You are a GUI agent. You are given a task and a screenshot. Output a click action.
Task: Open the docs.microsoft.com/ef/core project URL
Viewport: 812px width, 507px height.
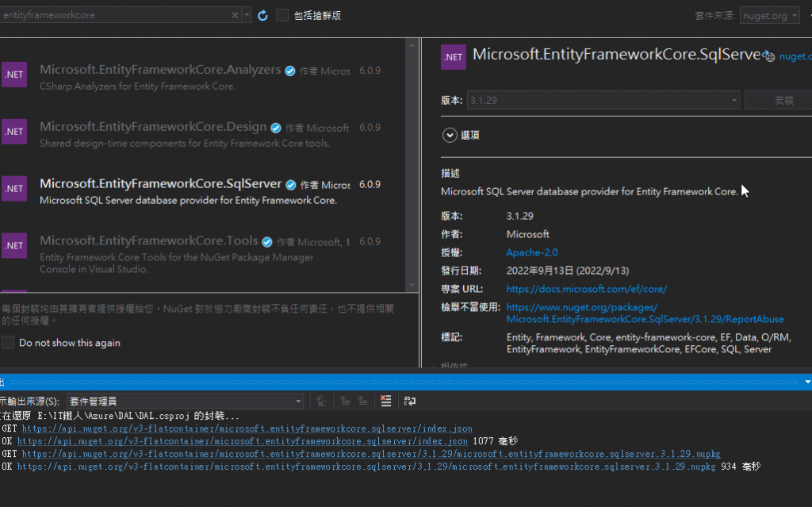586,289
